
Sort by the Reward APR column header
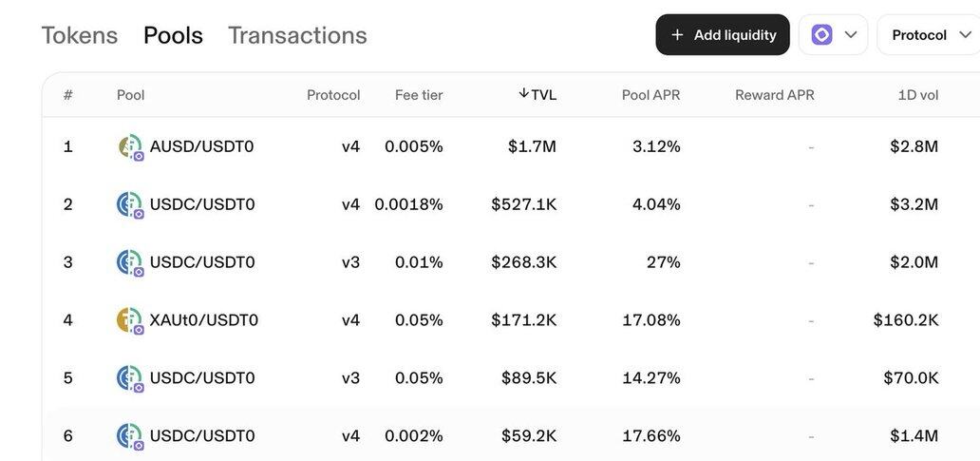(x=774, y=95)
